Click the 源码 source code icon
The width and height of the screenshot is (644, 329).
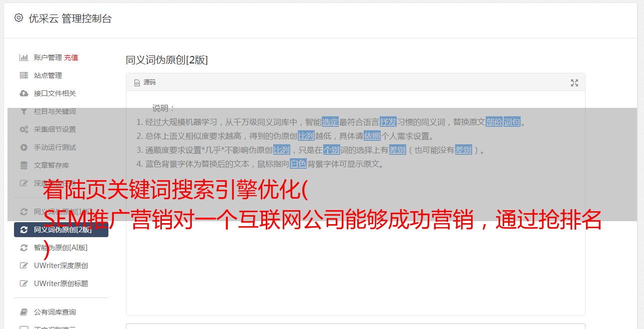[x=137, y=83]
